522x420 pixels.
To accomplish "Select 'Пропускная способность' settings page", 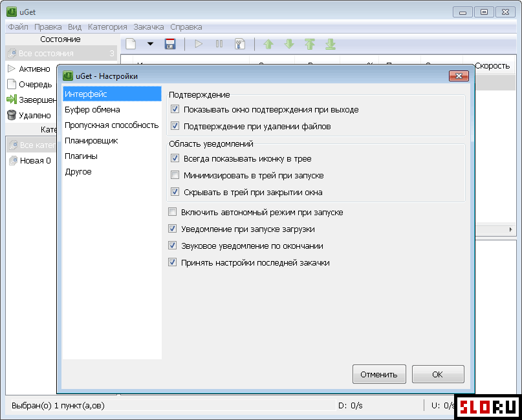I will (112, 125).
